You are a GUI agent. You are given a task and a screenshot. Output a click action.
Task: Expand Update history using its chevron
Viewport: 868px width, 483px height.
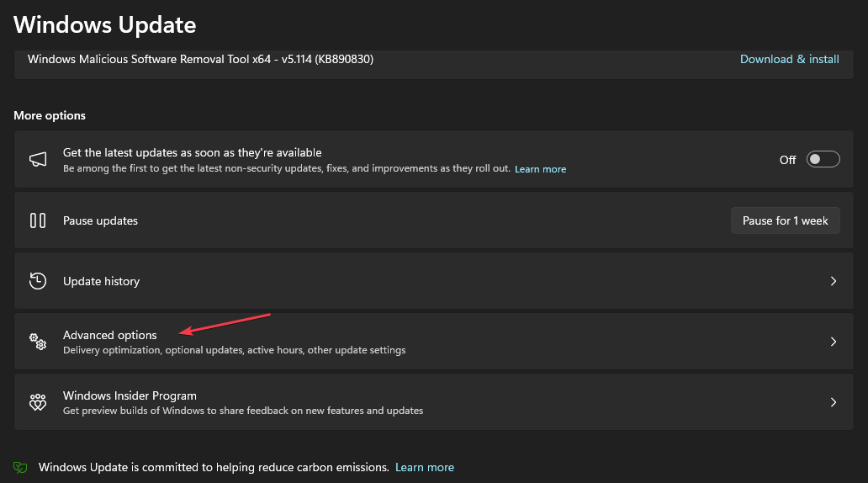[834, 281]
